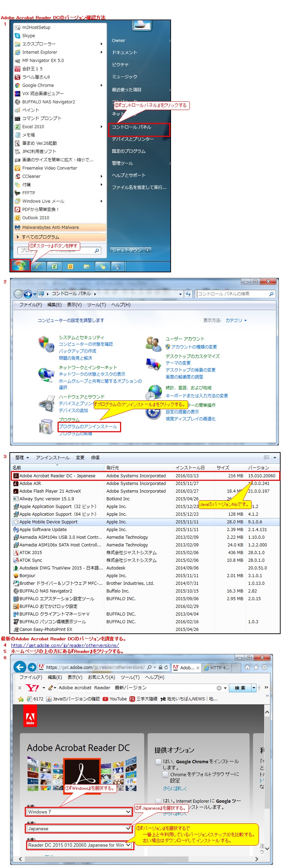Expand the Shutdown options arrow
The width and height of the screenshot is (282, 868).
tap(148, 250)
